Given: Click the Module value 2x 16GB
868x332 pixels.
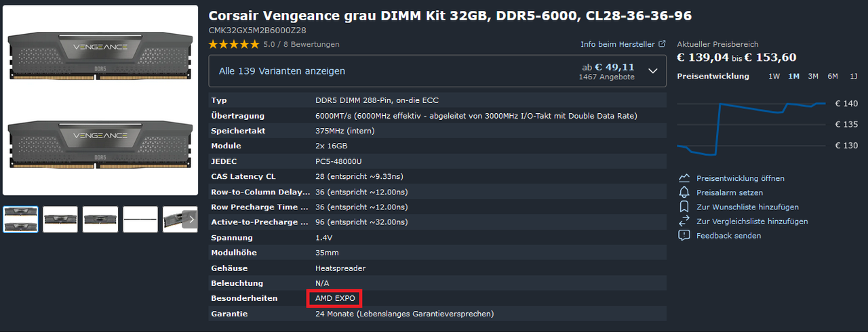Looking at the screenshot, I should pyautogui.click(x=331, y=146).
